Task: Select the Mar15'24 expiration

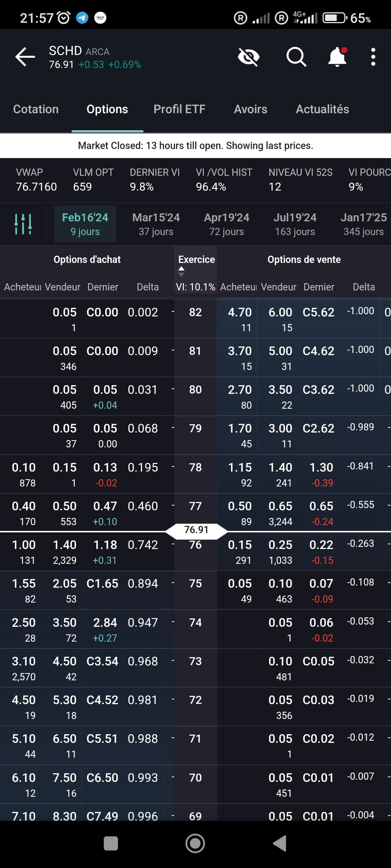Action: (x=156, y=224)
